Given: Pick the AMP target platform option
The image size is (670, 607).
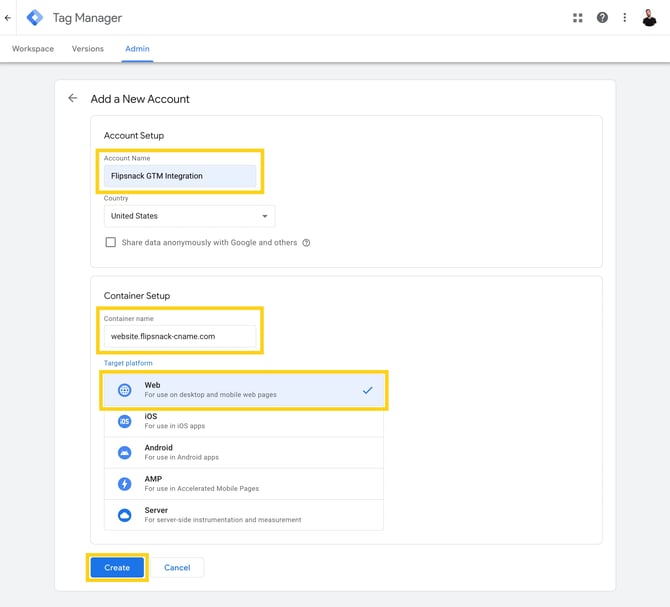Looking at the screenshot, I should 243,484.
